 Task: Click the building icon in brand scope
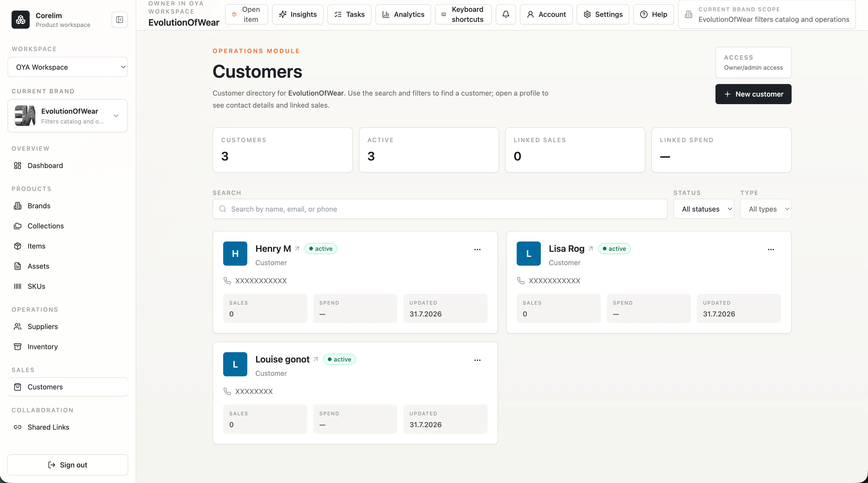tap(688, 15)
